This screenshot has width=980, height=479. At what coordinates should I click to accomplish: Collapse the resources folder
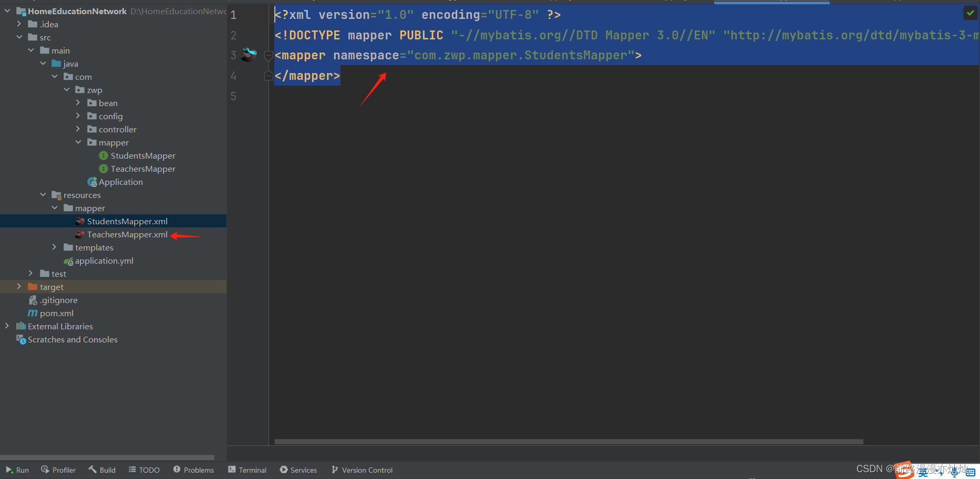click(43, 194)
